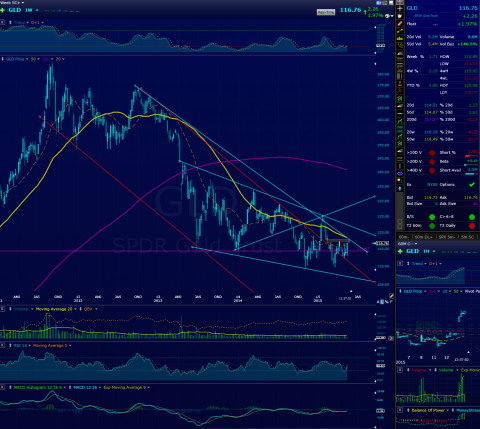Click the Real-time button
The height and width of the screenshot is (429, 480).
(325, 12)
